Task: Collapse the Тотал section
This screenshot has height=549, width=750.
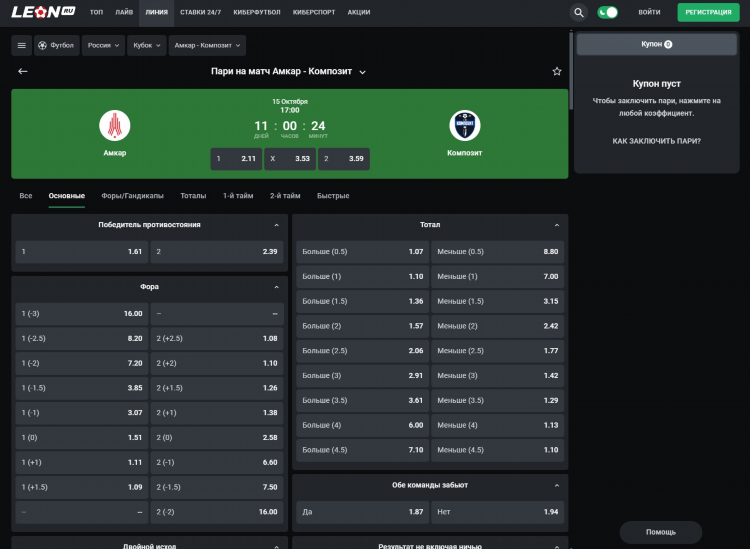Action: click(x=557, y=225)
